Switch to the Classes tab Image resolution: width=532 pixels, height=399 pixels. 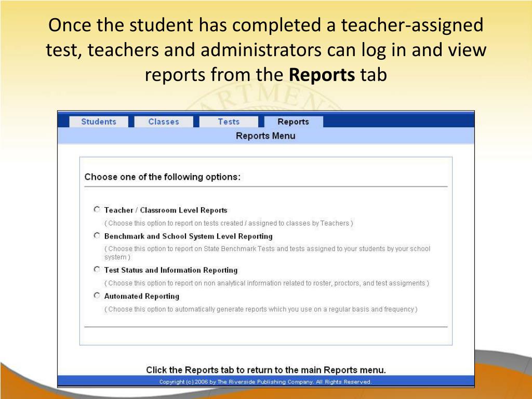coord(164,122)
